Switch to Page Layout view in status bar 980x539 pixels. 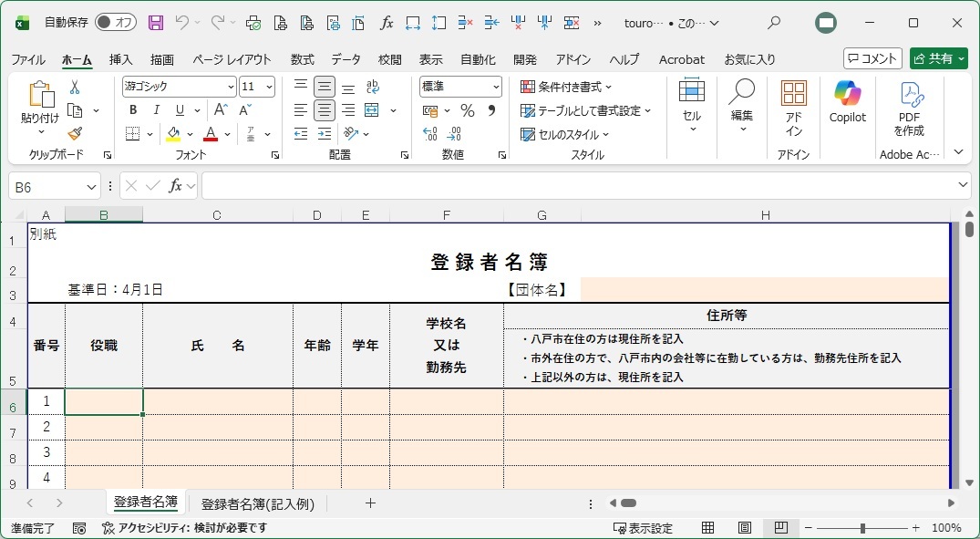744,528
